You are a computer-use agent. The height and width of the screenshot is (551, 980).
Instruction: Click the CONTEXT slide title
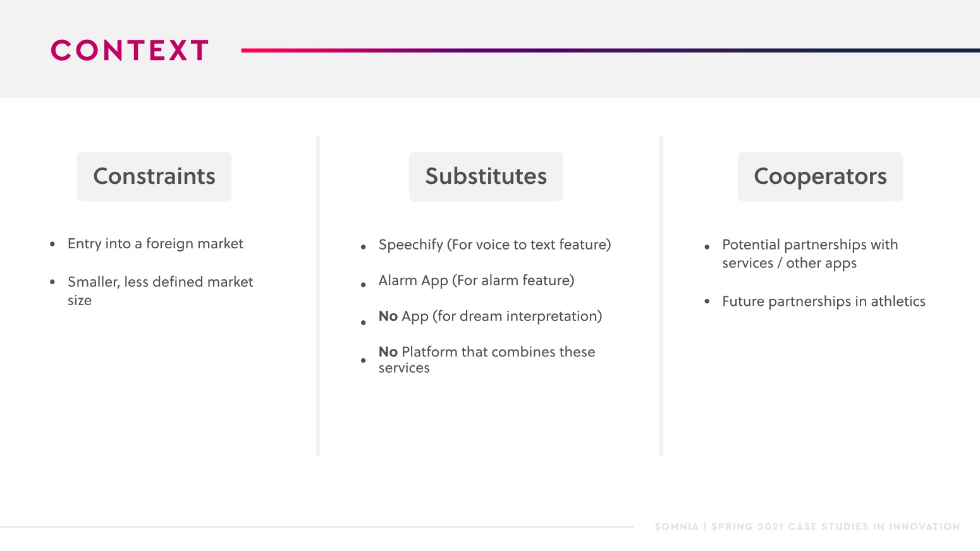(130, 51)
